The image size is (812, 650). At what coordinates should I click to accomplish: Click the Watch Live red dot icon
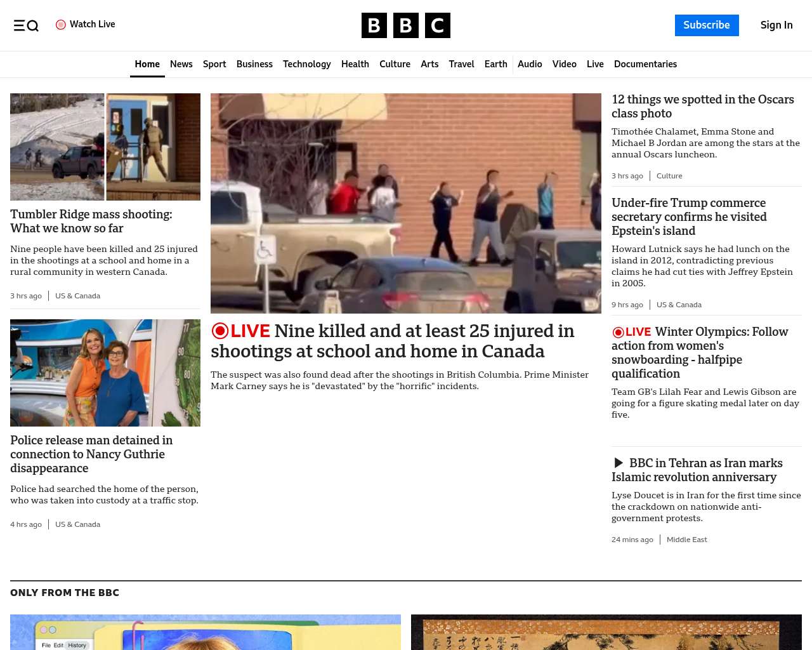(61, 25)
